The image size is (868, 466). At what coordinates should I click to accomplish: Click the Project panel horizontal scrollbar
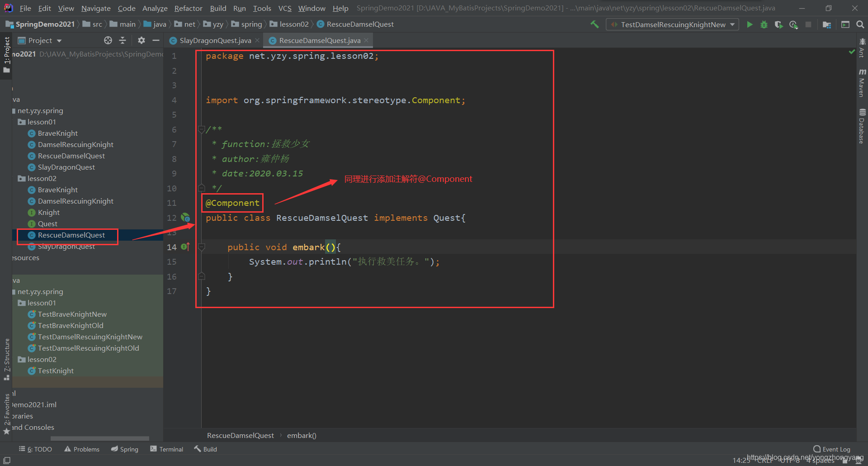click(99, 438)
